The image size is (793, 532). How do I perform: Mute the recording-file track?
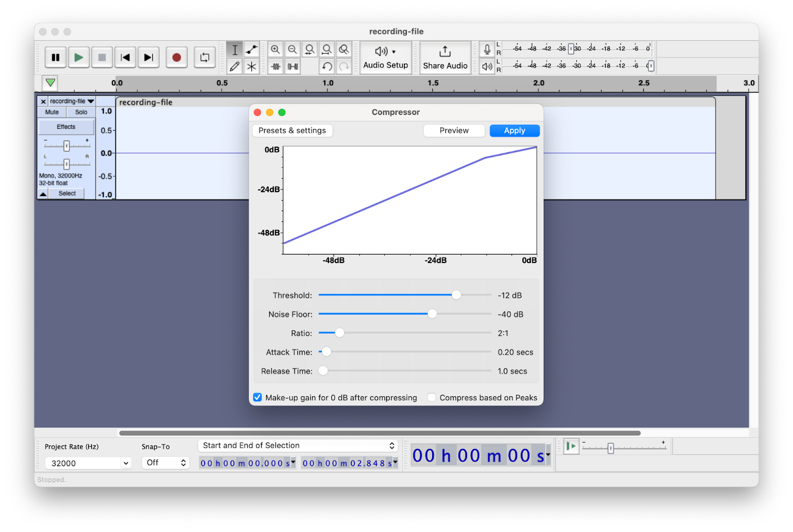click(52, 112)
